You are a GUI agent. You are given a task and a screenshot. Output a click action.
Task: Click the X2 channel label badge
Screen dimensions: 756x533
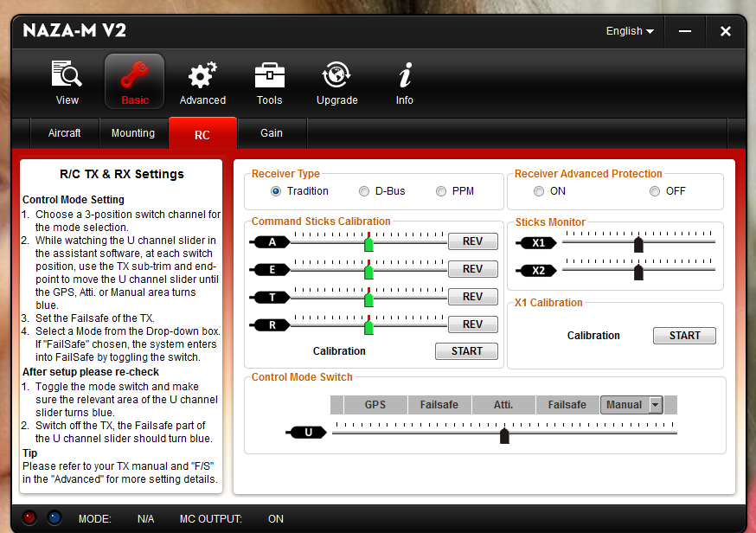coord(536,271)
